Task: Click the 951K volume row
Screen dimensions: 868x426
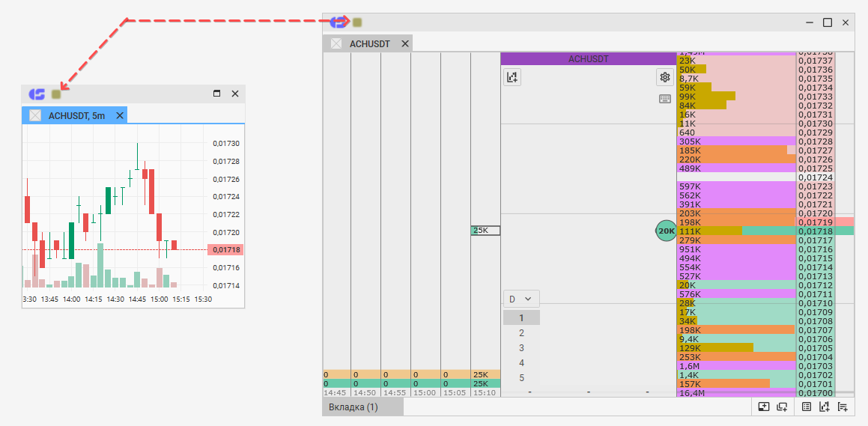Action: point(736,249)
